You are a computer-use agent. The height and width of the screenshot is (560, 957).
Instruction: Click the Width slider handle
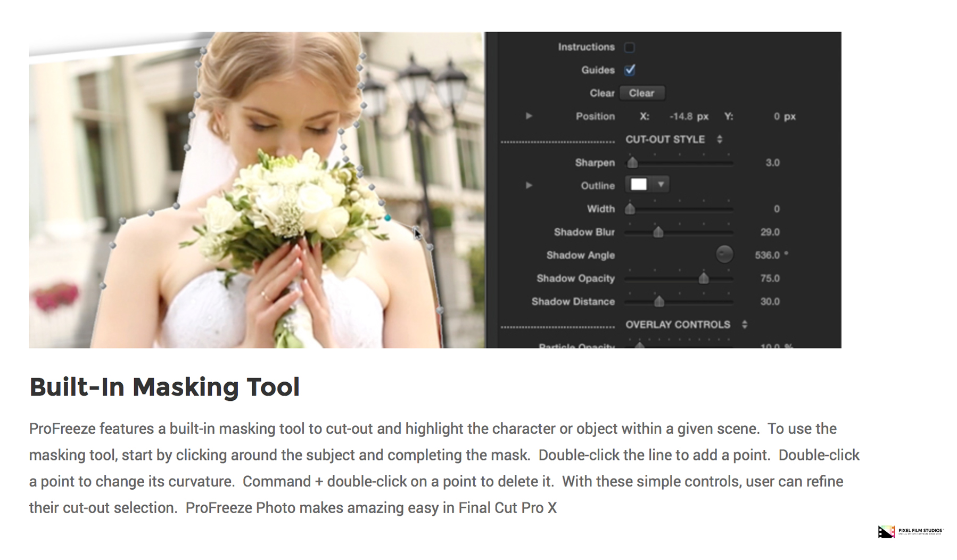630,209
